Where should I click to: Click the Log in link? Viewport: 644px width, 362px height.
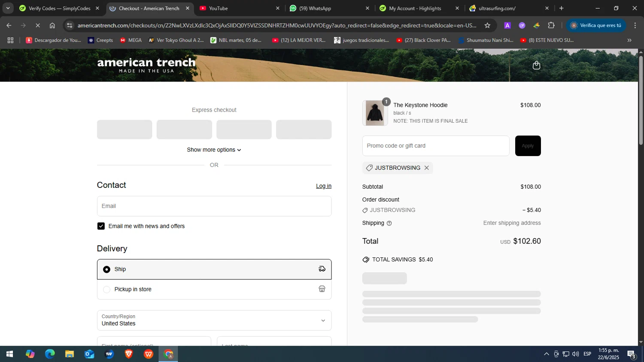324,186
